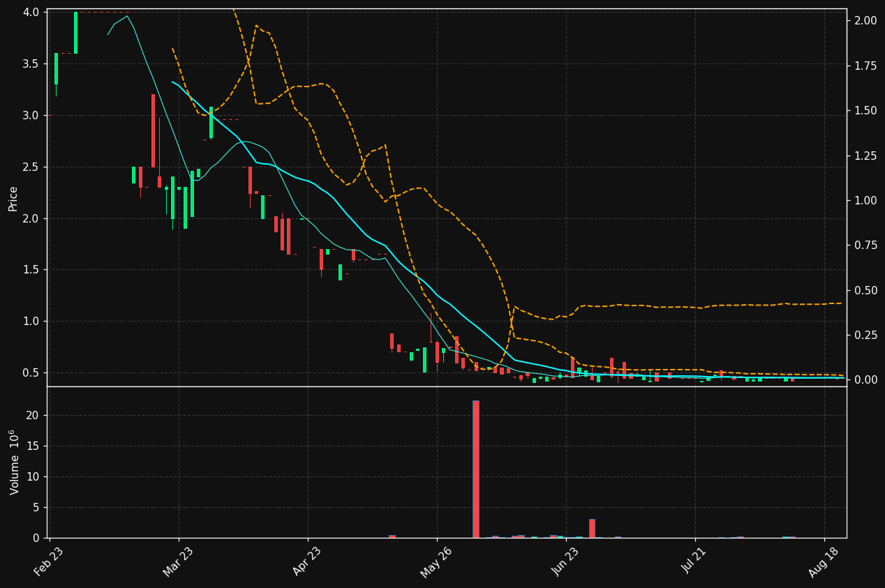Select the volume bar near 3 million
Screen dimensions: 885x588
pyautogui.click(x=592, y=528)
